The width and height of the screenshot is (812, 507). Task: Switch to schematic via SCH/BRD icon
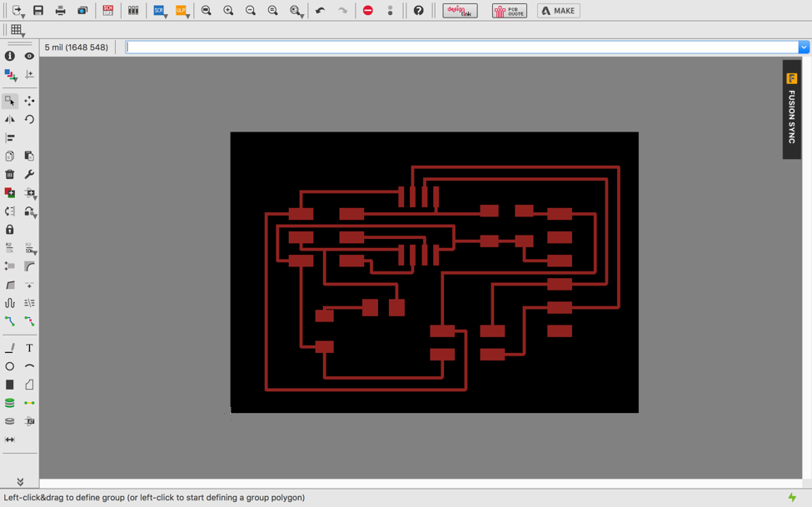point(107,10)
